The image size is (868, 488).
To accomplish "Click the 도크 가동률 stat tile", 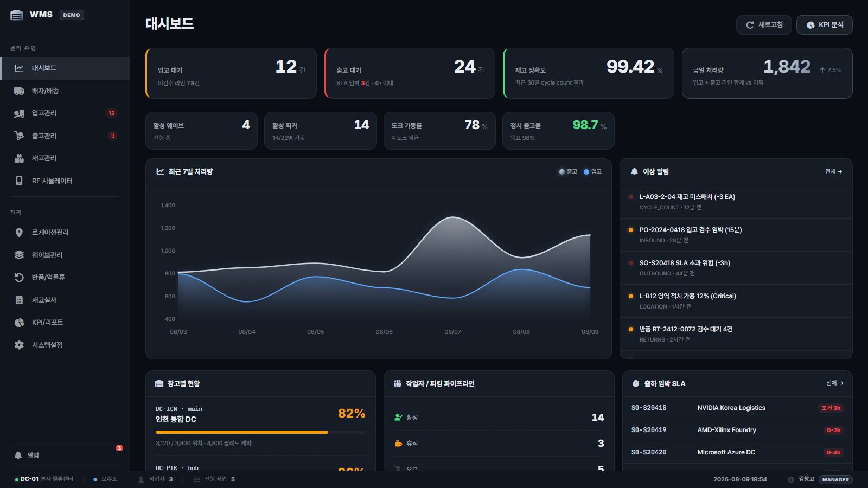I will click(439, 131).
